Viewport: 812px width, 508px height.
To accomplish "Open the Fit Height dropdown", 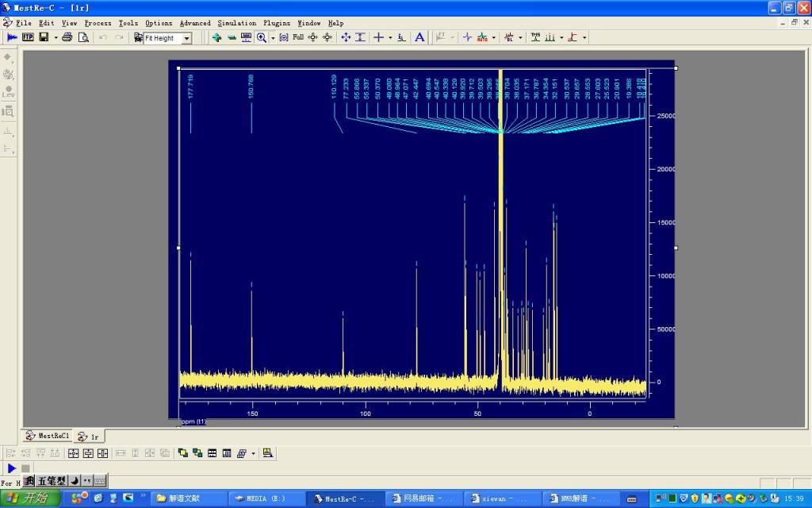I will (187, 38).
